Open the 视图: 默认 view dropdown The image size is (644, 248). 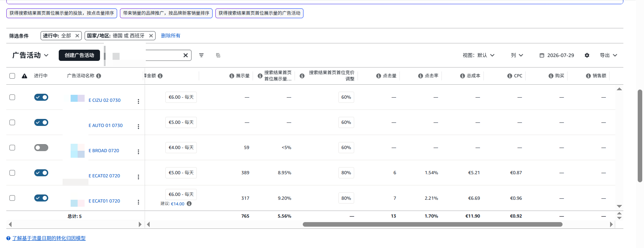click(x=479, y=55)
